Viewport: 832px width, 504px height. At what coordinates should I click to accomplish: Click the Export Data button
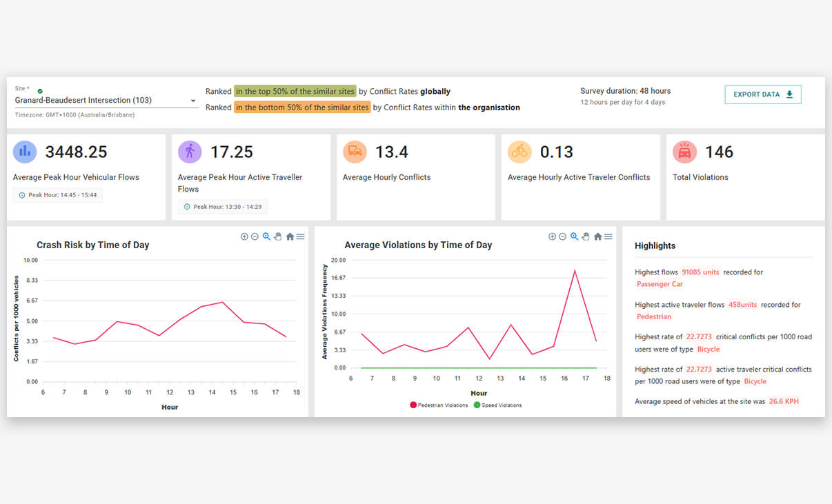pyautogui.click(x=762, y=94)
